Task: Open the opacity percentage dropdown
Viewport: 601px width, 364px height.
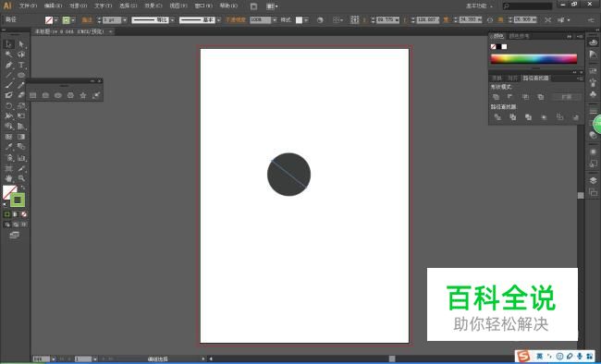Action: (275, 20)
